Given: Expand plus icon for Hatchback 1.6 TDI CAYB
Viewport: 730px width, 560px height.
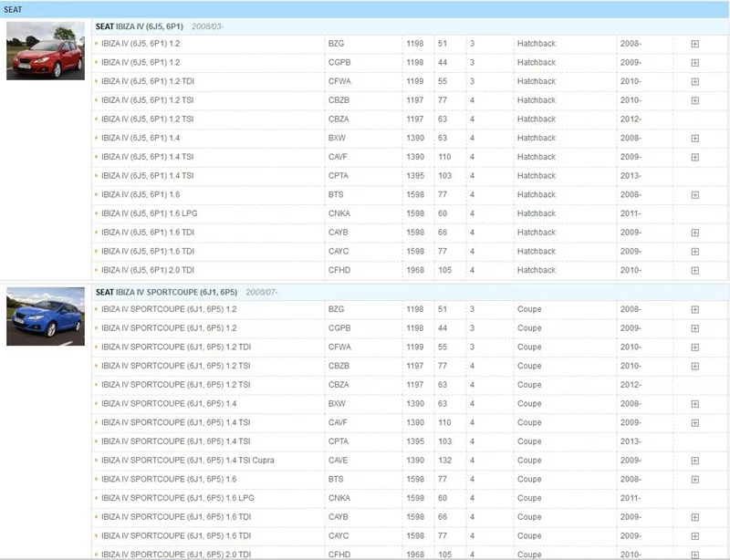Looking at the screenshot, I should point(694,233).
